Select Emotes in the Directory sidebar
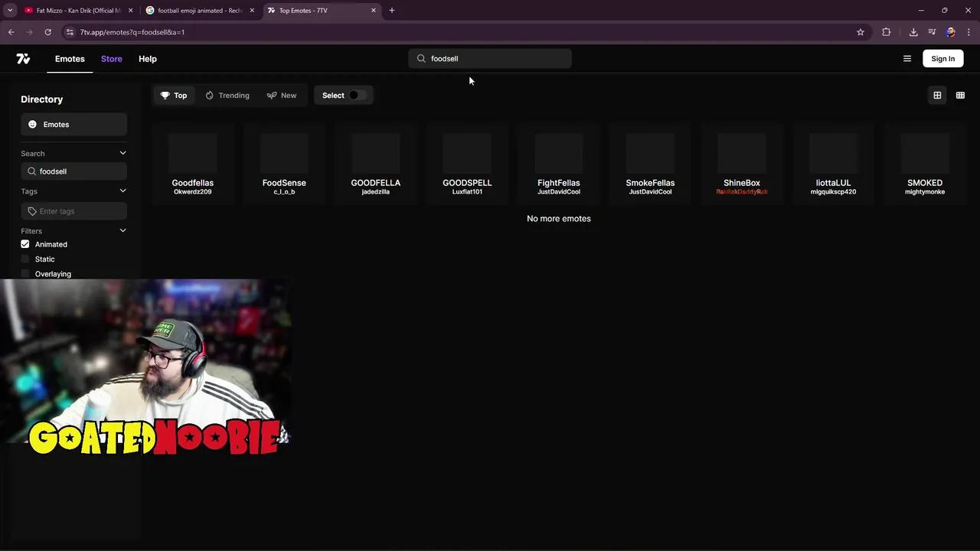 (x=73, y=125)
